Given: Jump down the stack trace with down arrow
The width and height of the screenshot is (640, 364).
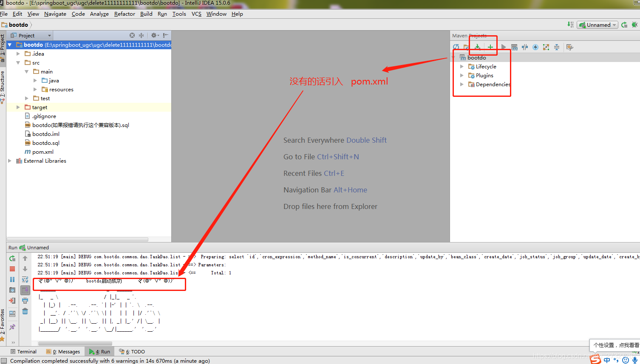Looking at the screenshot, I should click(x=25, y=269).
